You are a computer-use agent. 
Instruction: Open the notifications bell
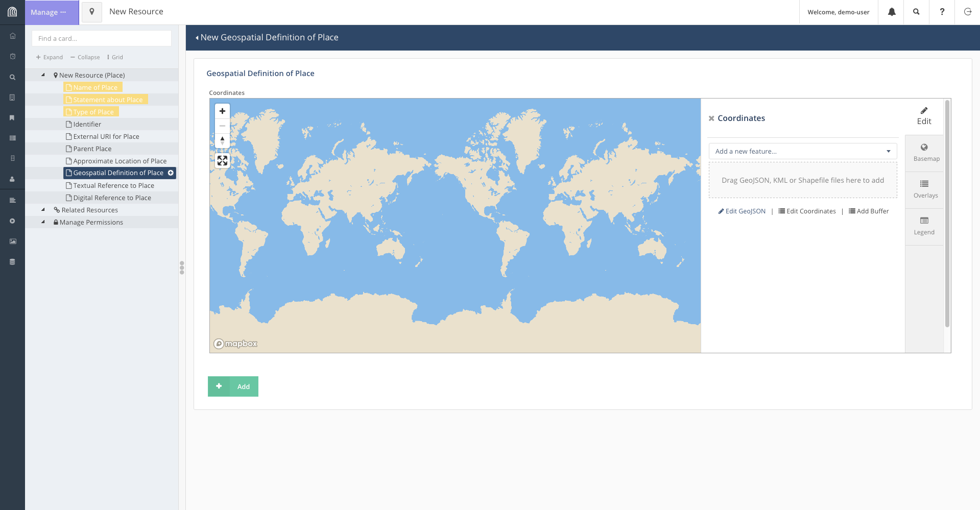tap(891, 12)
